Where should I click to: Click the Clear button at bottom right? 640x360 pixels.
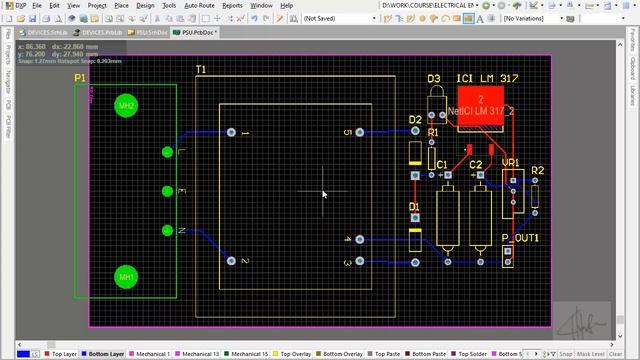[616, 354]
